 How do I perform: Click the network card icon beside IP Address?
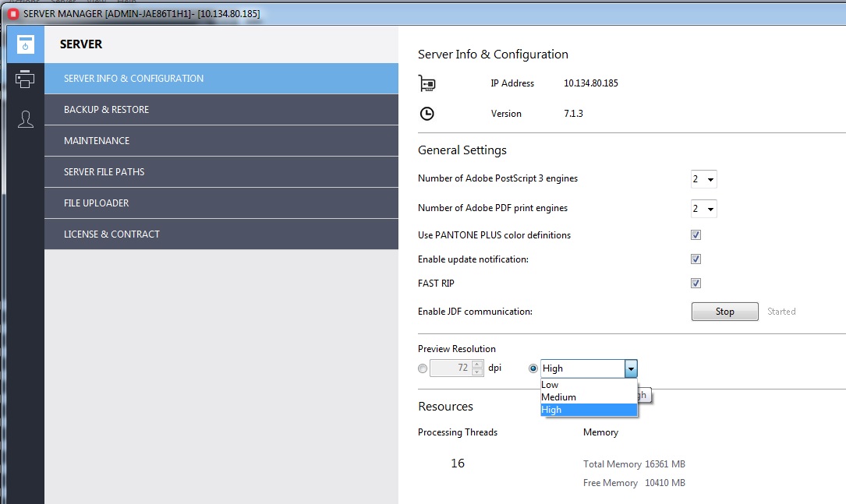[x=427, y=83]
